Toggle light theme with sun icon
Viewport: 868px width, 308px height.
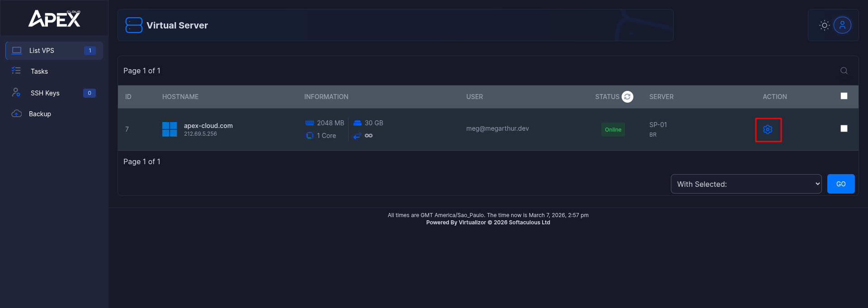click(824, 25)
